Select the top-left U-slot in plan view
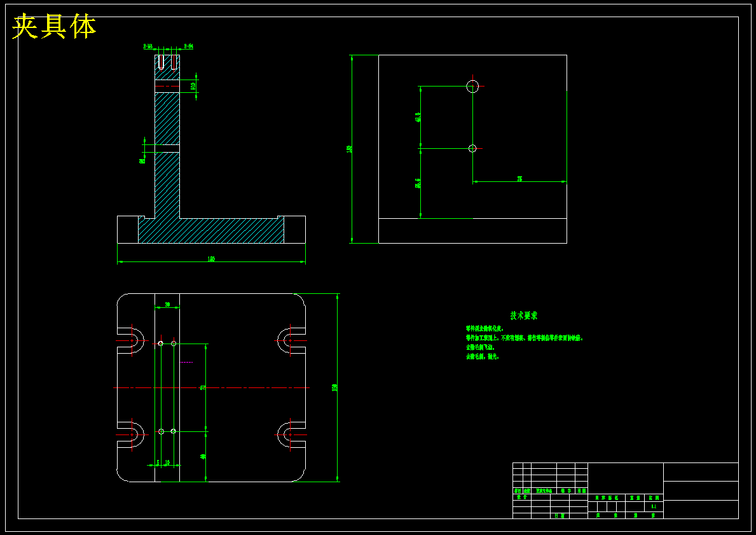 [x=131, y=340]
